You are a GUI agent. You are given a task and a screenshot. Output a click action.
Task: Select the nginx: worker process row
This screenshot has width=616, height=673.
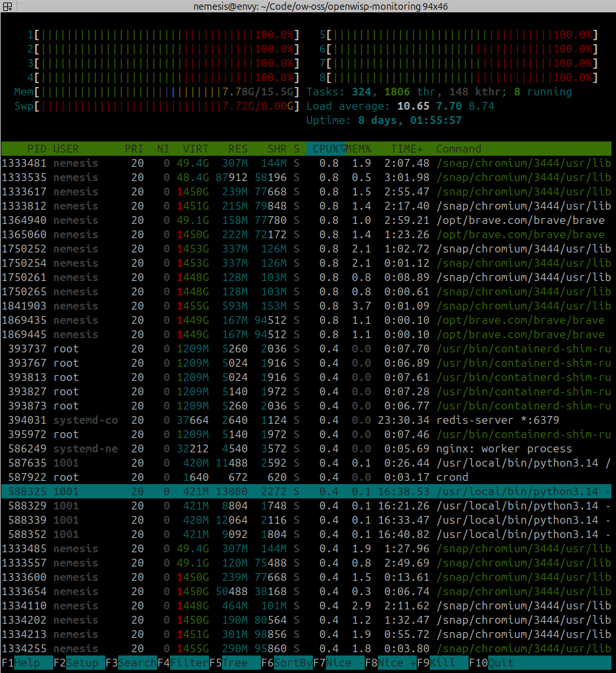[x=306, y=448]
